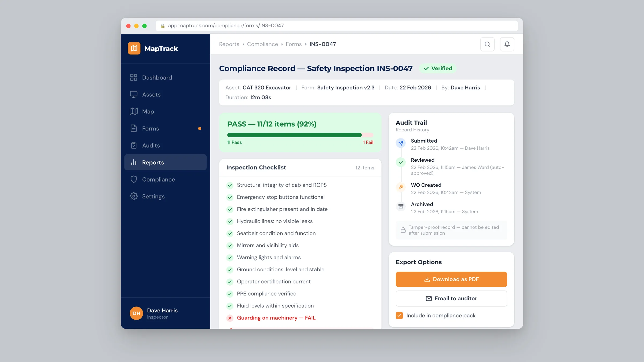Click 'Safety Inspection v2.3' form value
644x362 pixels.
[346, 88]
